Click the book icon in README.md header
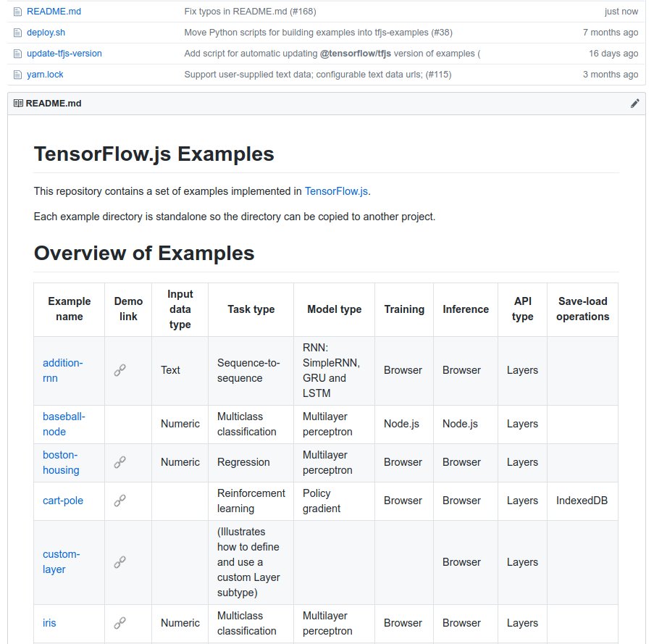Image resolution: width=654 pixels, height=644 pixels. 18,104
